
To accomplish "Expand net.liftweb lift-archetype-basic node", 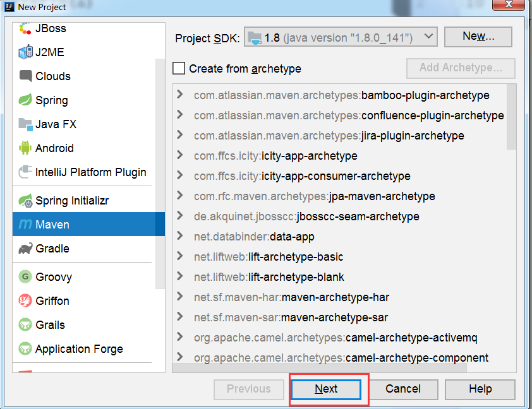I will click(x=180, y=256).
